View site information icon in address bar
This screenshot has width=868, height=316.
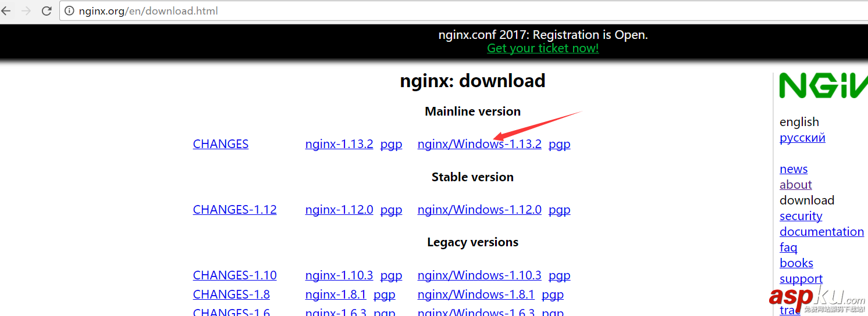pyautogui.click(x=69, y=11)
